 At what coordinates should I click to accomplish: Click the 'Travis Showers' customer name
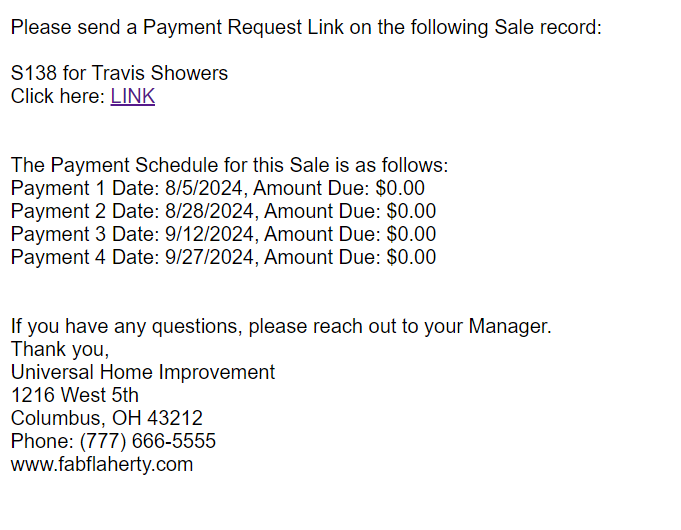pyautogui.click(x=159, y=73)
